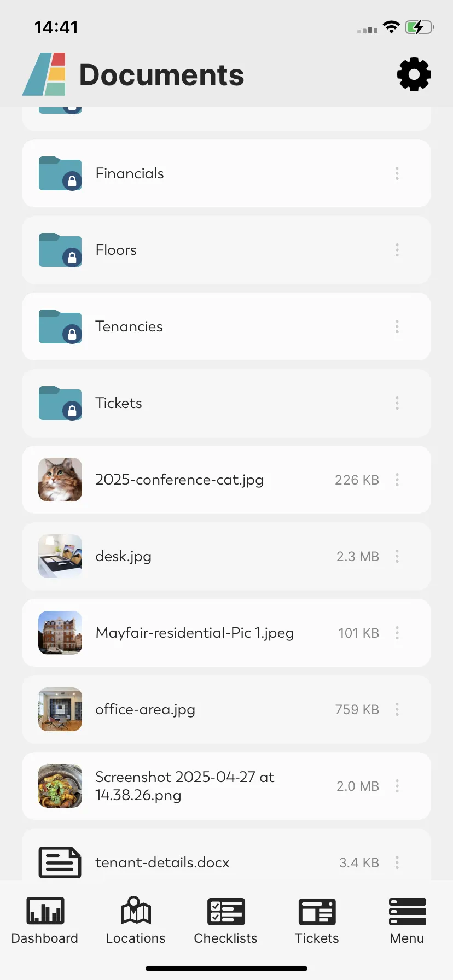Show options menu for office-area.jpg

tap(397, 709)
